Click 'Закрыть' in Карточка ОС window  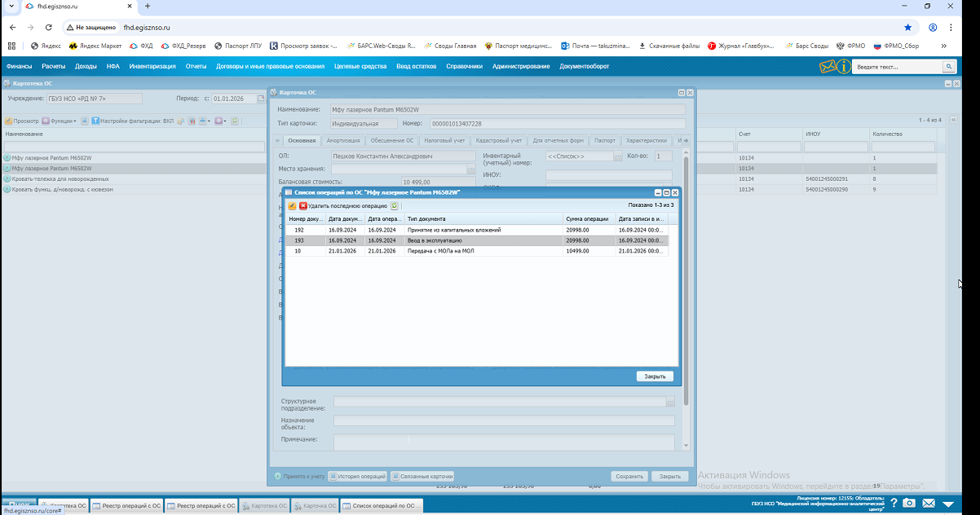pyautogui.click(x=669, y=476)
